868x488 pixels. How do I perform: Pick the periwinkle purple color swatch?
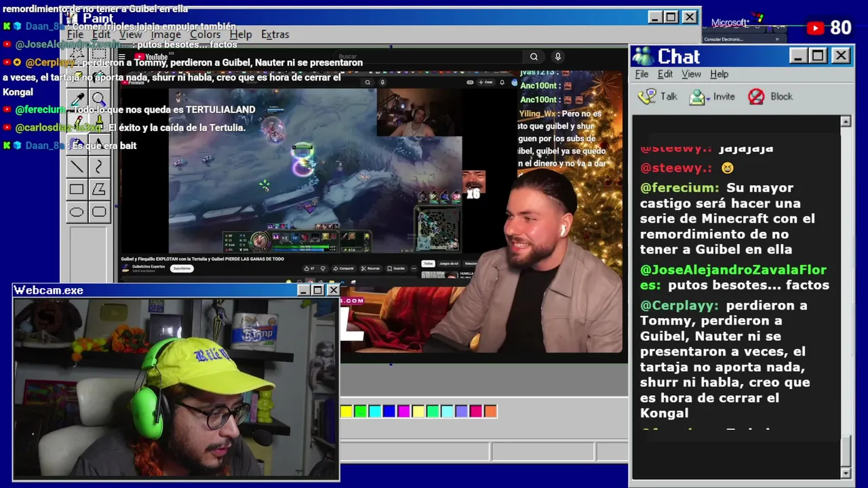tap(461, 411)
